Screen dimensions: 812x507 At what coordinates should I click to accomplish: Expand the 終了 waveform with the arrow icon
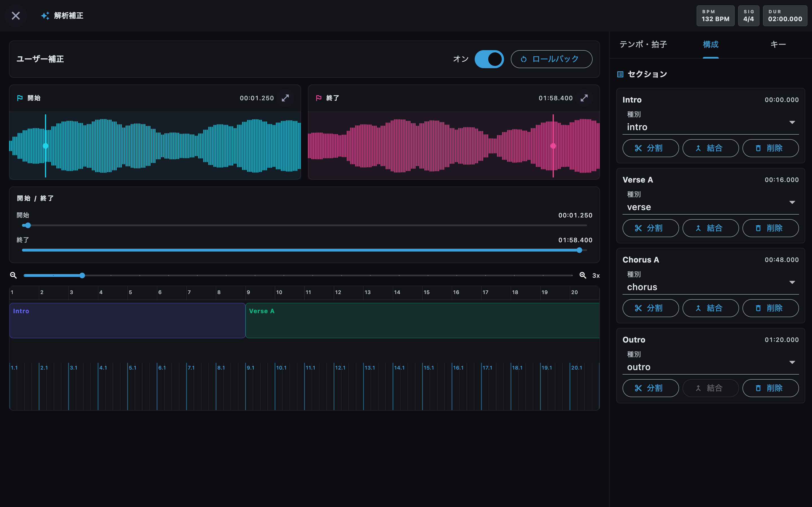coord(584,98)
